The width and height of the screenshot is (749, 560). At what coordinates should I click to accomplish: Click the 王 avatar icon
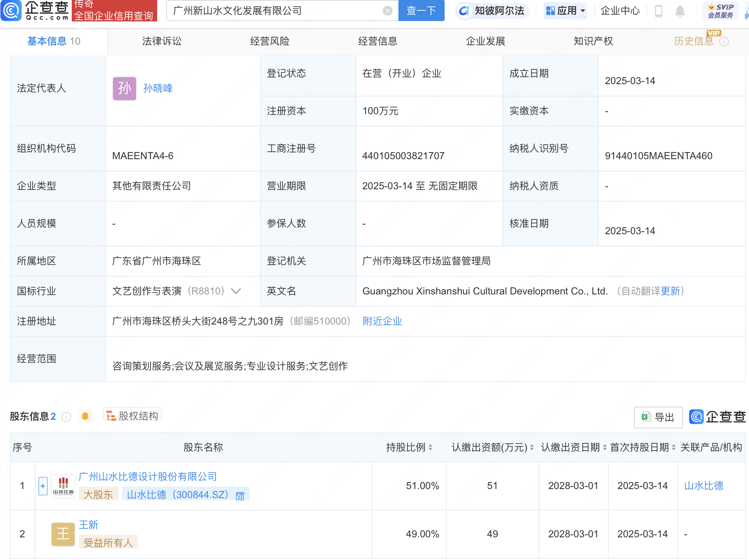pos(63,534)
